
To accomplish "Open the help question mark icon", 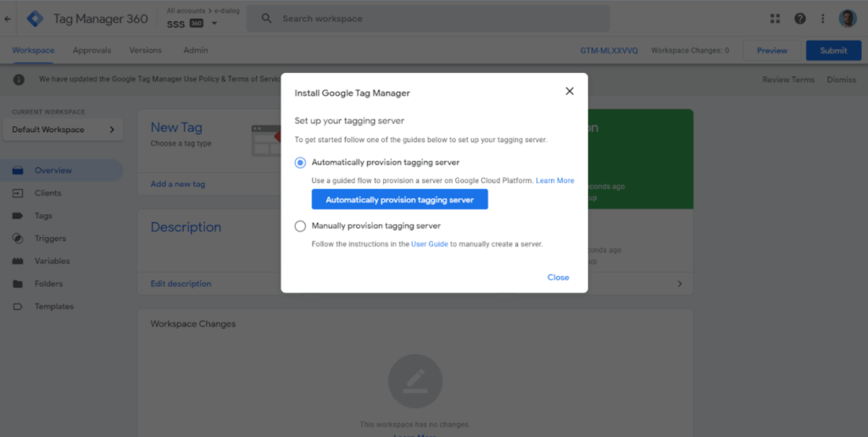I will tap(799, 19).
